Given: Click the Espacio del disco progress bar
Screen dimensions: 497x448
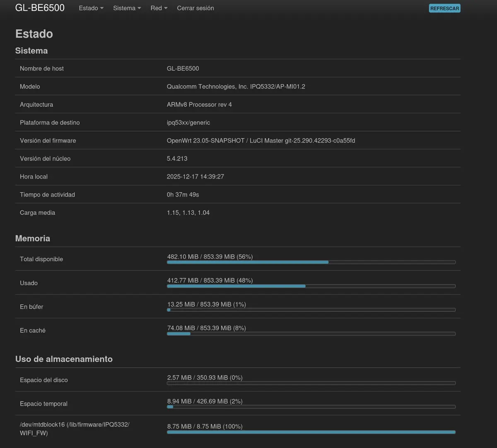Looking at the screenshot, I should (311, 383).
